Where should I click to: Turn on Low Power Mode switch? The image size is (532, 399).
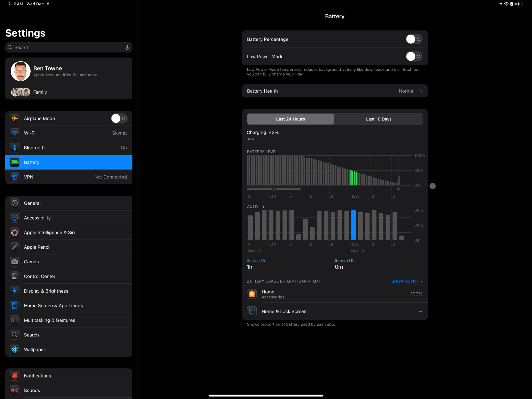[x=414, y=57]
